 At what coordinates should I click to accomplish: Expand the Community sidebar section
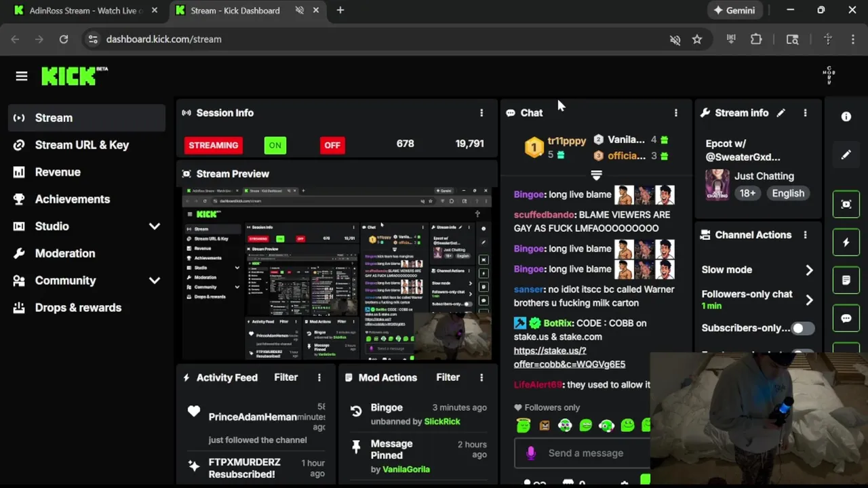point(155,281)
